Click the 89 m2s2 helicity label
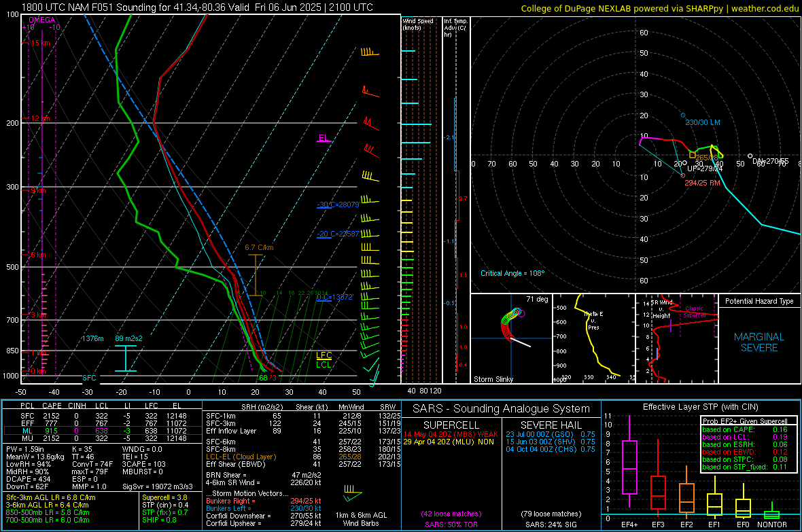This screenshot has width=802, height=532. (129, 338)
